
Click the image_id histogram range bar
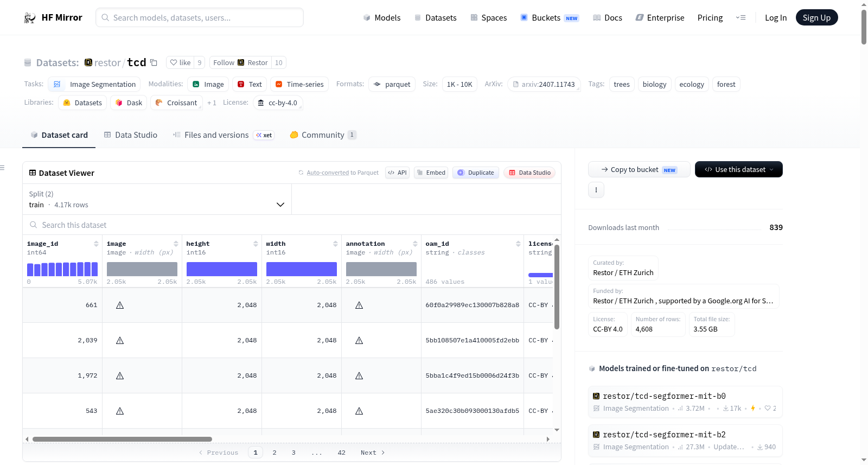tap(62, 269)
